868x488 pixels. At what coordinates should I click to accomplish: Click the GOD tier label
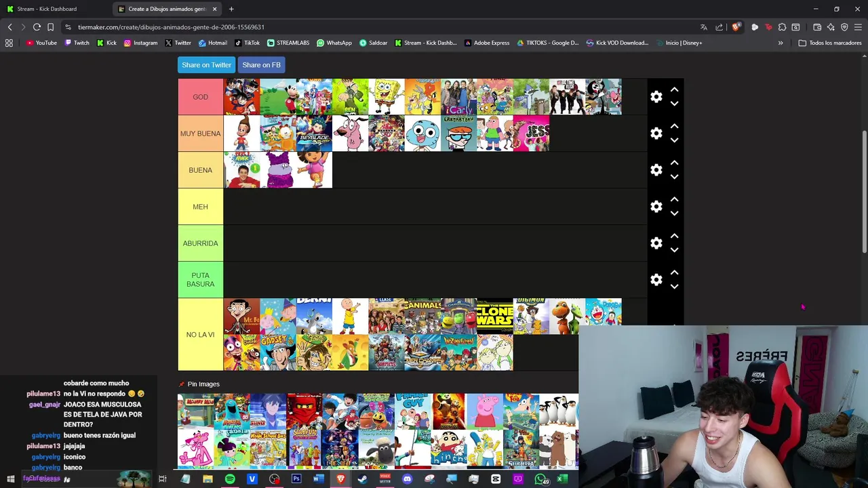[x=200, y=97]
